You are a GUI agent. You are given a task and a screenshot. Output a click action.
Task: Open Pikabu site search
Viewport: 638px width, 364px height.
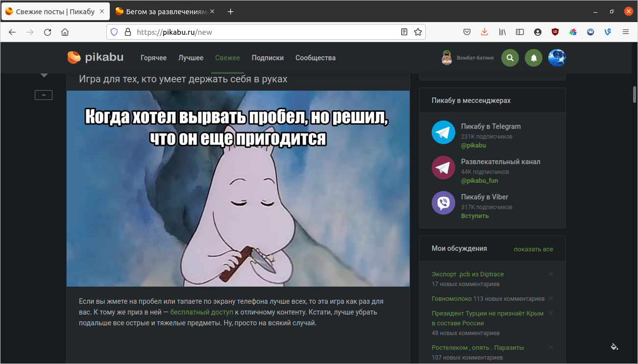510,58
